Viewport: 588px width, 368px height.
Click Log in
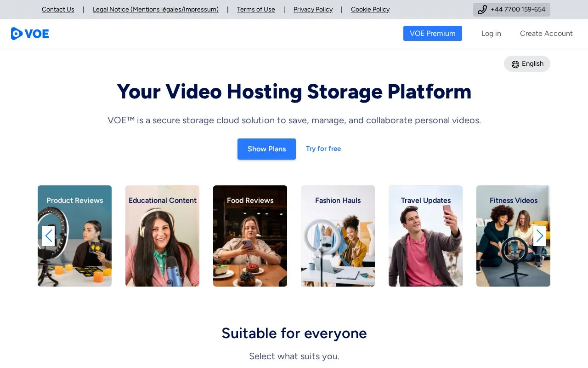click(x=491, y=34)
